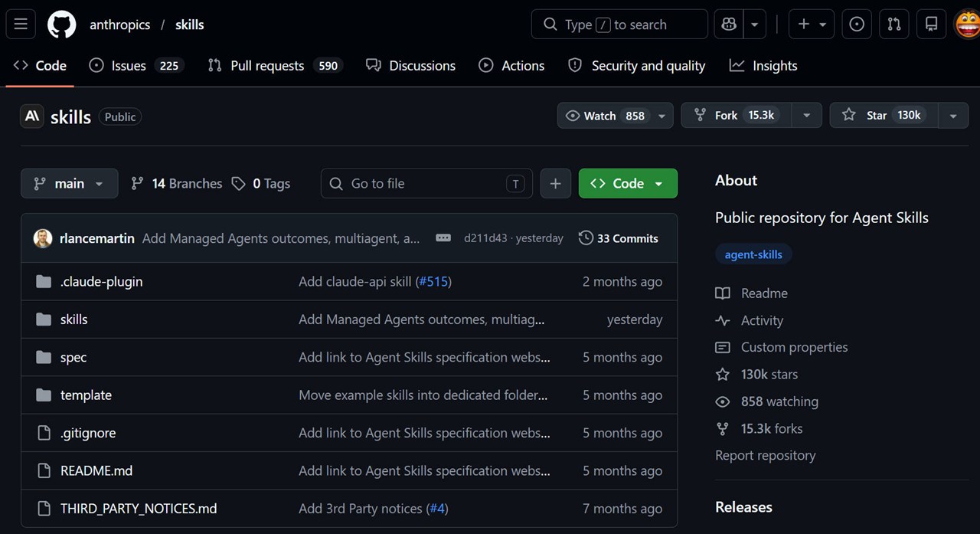View the 858 watching link

[767, 401]
